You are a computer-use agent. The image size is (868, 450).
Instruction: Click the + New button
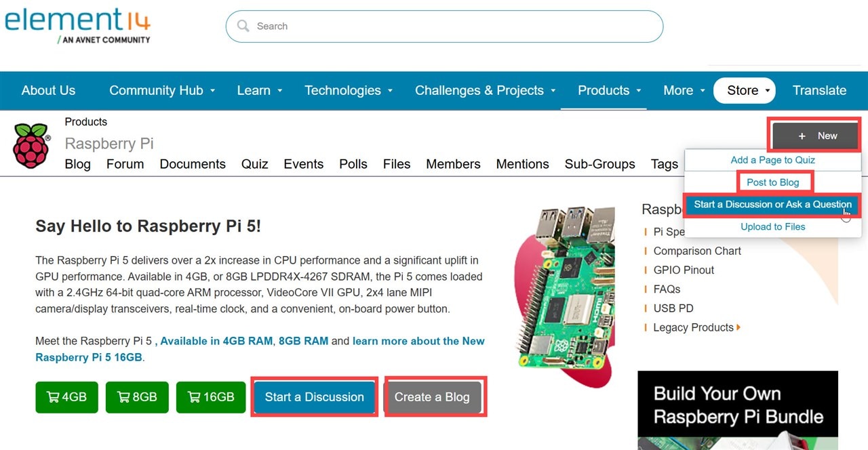[x=815, y=136]
